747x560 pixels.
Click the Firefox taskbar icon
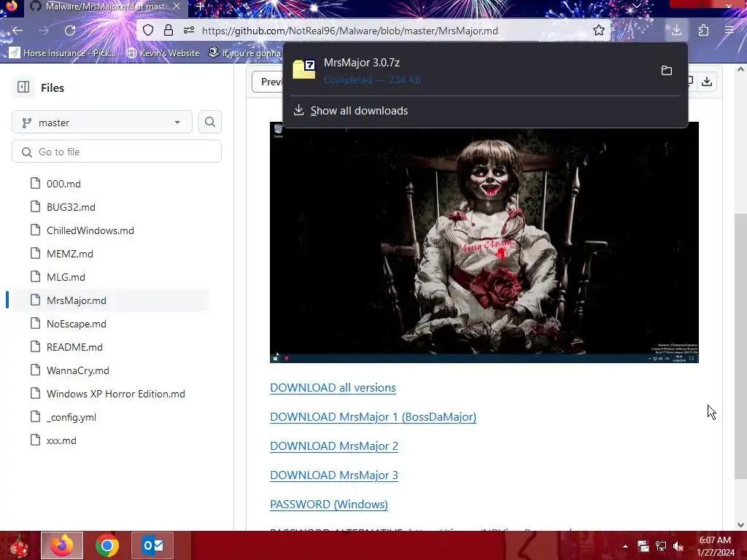62,545
